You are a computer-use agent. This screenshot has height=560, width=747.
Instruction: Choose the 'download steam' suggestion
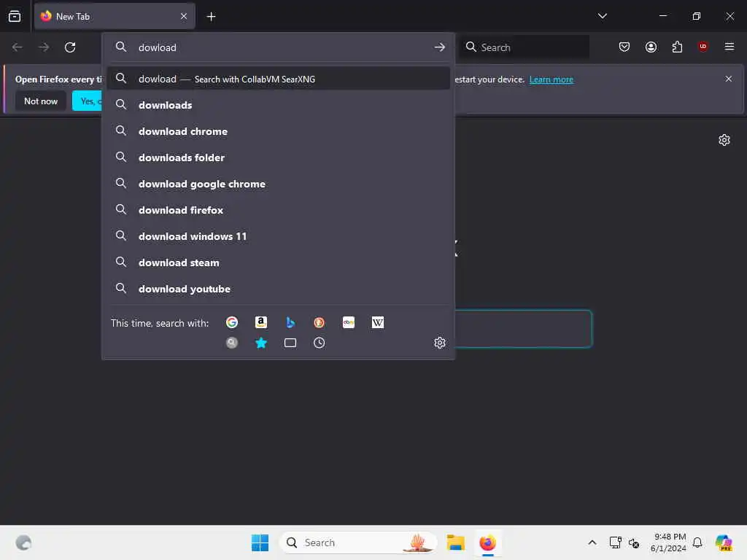tap(278, 262)
